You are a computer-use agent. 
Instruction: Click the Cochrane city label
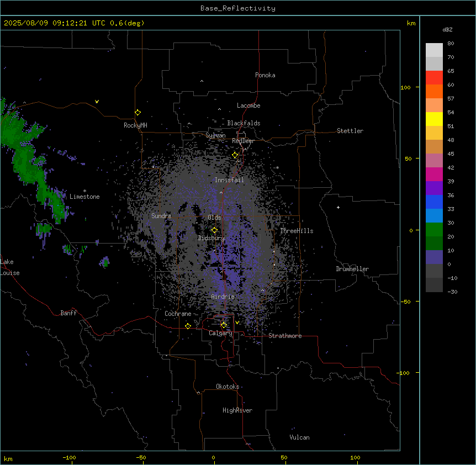178,314
